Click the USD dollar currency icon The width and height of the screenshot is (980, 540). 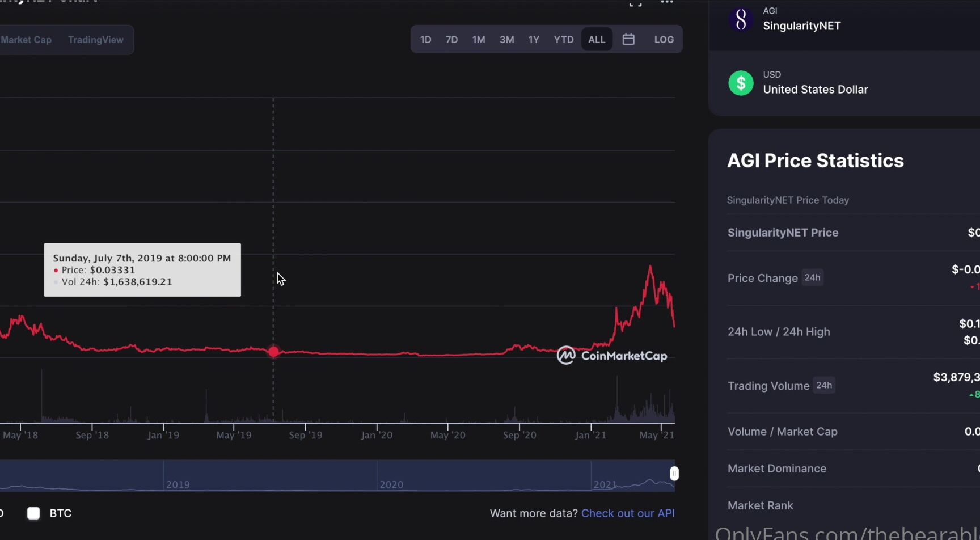click(741, 83)
